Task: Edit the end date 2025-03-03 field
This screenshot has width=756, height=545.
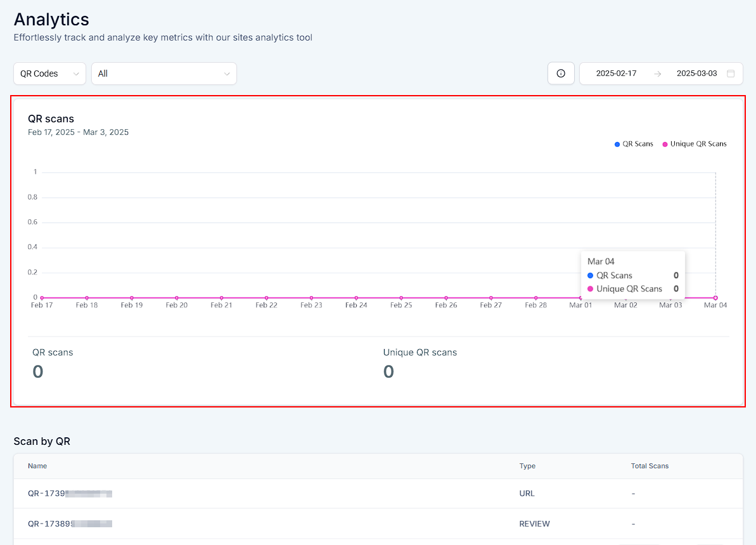Action: 696,74
